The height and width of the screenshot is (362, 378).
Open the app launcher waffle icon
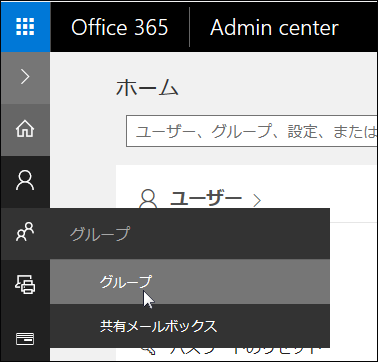pos(25,27)
